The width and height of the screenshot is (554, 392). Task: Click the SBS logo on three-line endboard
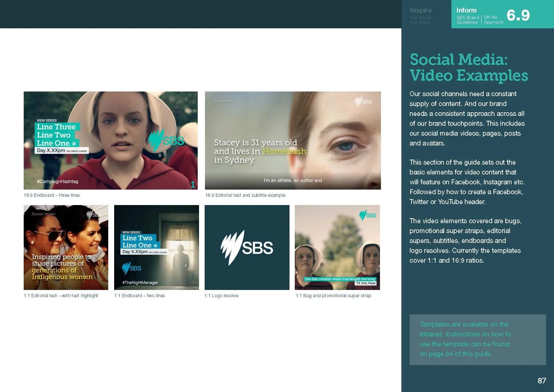[x=166, y=141]
